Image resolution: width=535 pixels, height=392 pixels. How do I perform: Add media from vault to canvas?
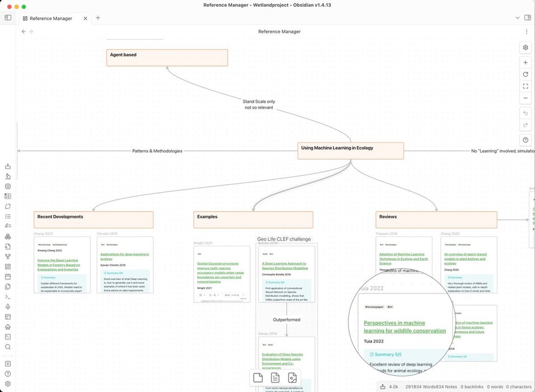pyautogui.click(x=292, y=378)
